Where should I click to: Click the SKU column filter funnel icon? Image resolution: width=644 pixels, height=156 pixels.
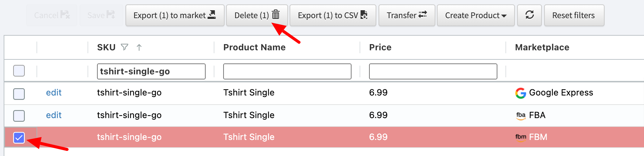pyautogui.click(x=125, y=47)
